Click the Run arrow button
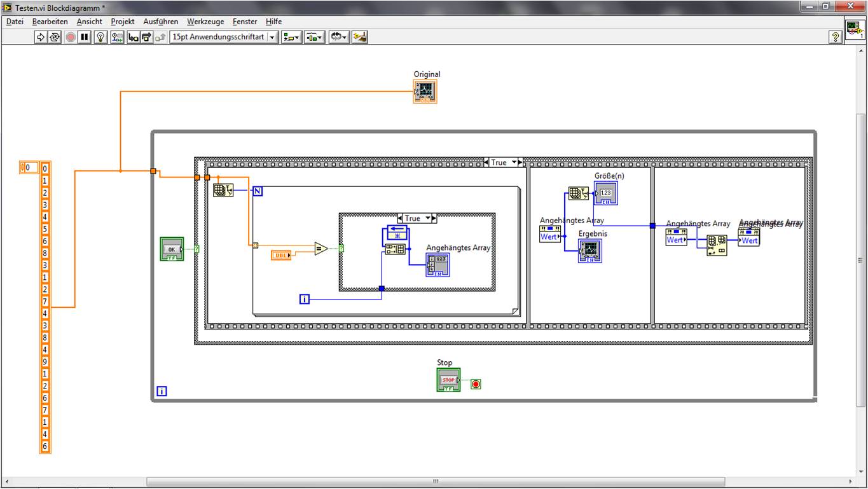Screen dimensions: 868x489 click(41, 38)
